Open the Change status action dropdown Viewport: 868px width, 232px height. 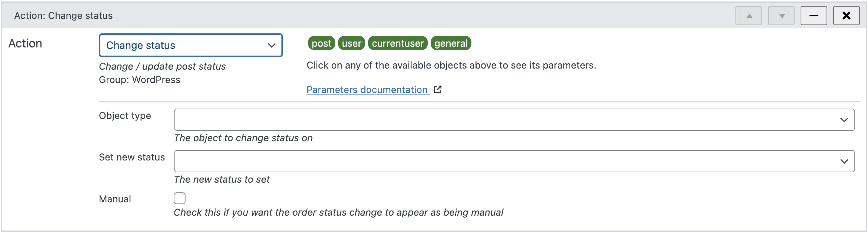(x=190, y=45)
